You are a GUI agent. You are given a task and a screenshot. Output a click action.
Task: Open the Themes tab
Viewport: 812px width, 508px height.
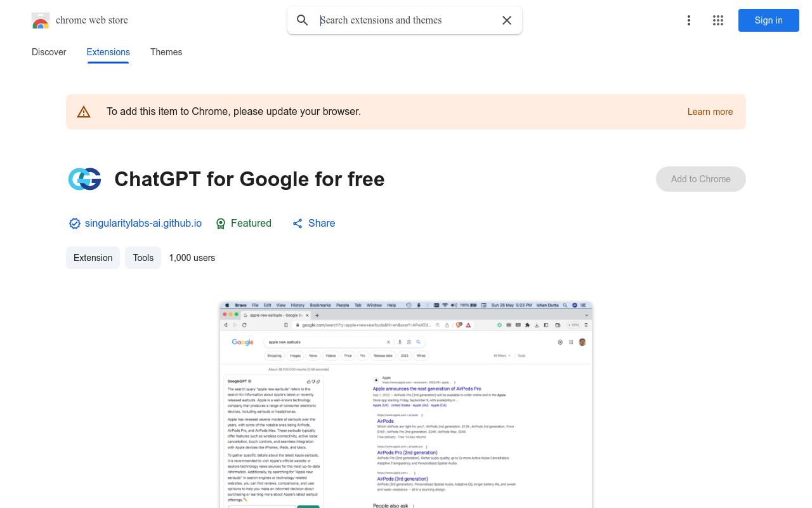(x=166, y=52)
